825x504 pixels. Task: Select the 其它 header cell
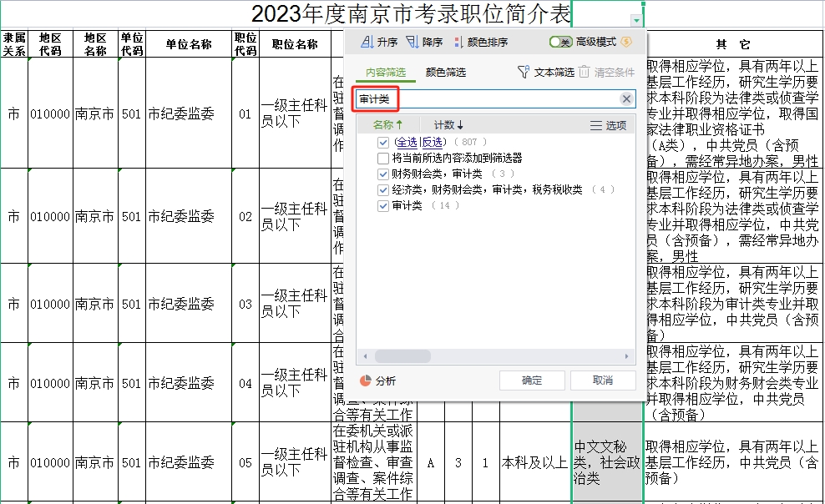click(x=733, y=44)
